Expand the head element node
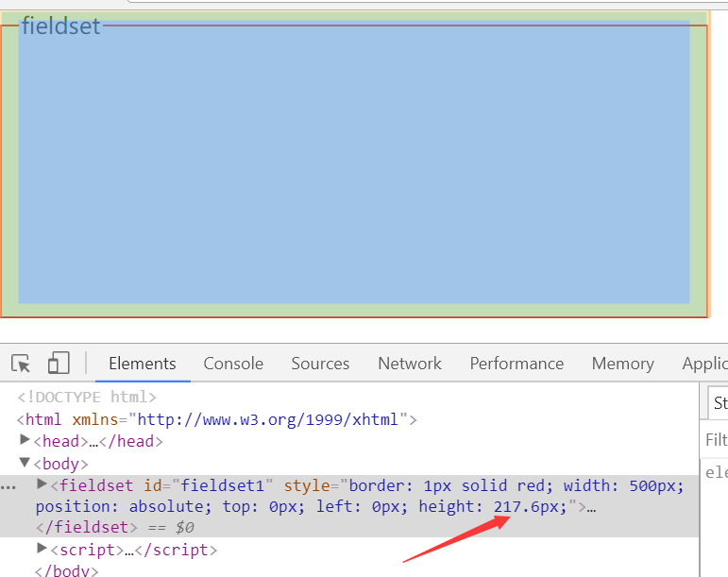Screen dimensions: 728x577 point(25,440)
